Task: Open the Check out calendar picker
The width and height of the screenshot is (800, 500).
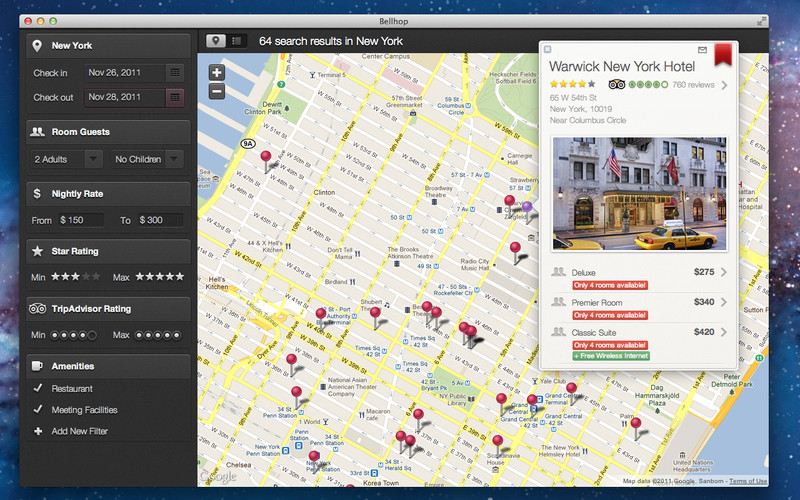Action: point(174,97)
